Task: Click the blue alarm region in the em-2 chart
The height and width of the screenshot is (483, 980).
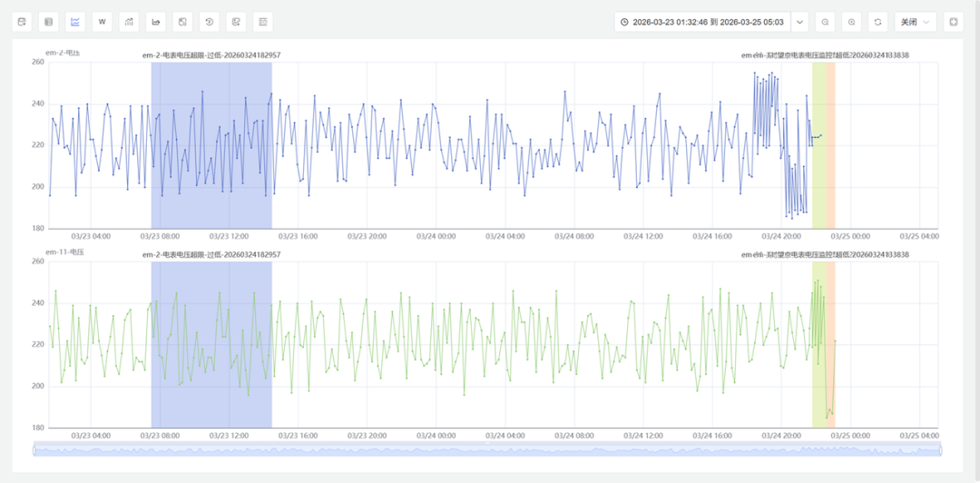Action: pyautogui.click(x=211, y=145)
